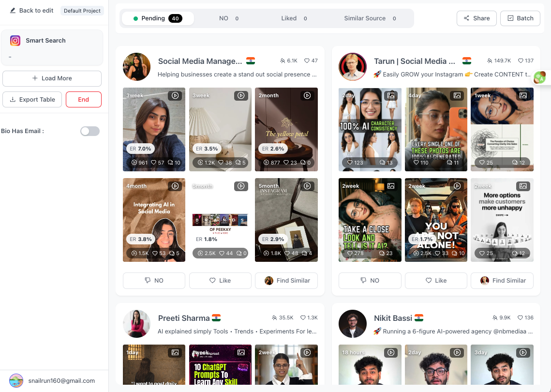Click the Instagram icon beside Smart Search
This screenshot has height=392, width=551.
coord(15,40)
